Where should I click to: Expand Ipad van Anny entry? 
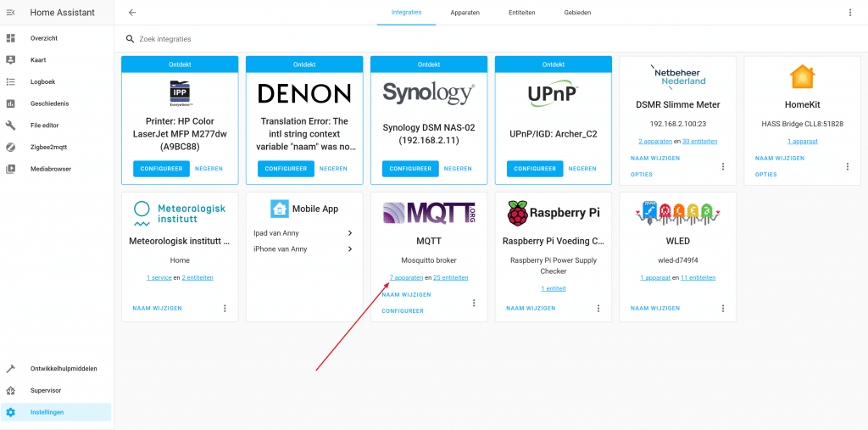click(304, 233)
